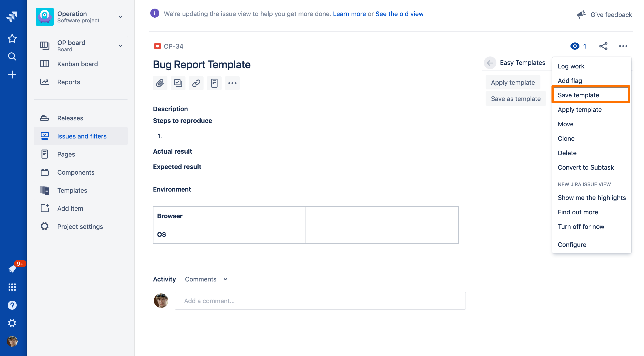Screen dimensions: 644x356
Task: Click the Add a comment field
Action: coord(320,301)
